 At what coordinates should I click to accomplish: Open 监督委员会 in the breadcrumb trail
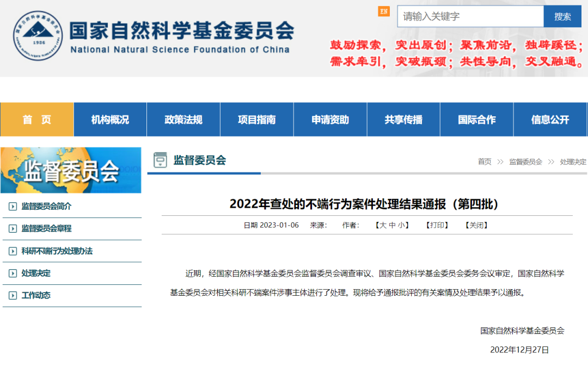525,161
